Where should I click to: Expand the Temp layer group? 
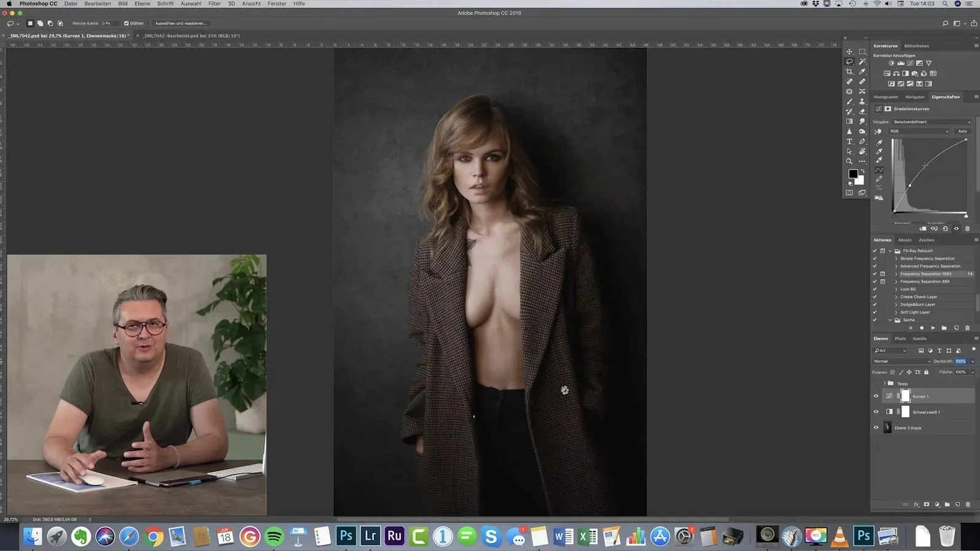pyautogui.click(x=885, y=383)
